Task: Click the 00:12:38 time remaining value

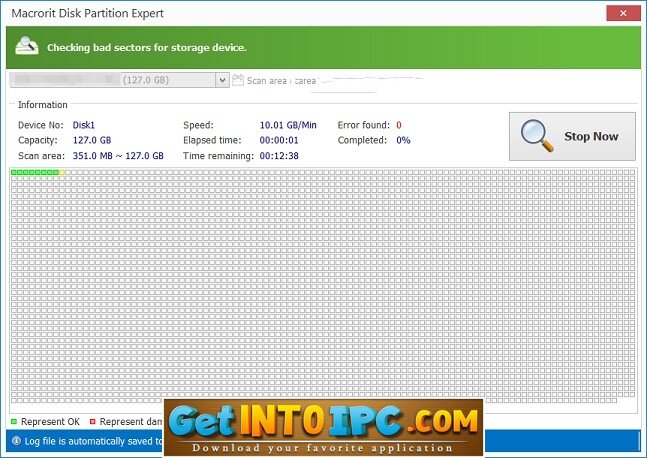Action: tap(279, 156)
